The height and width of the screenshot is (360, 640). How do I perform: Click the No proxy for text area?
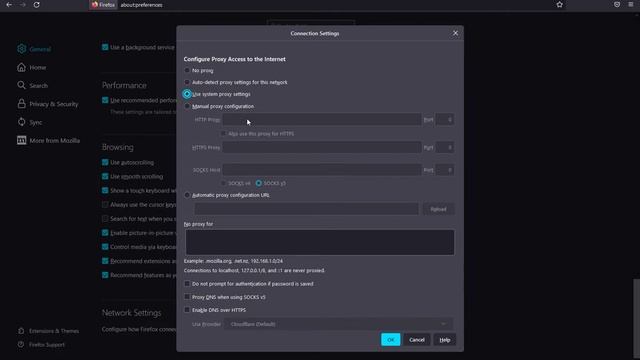pos(320,242)
